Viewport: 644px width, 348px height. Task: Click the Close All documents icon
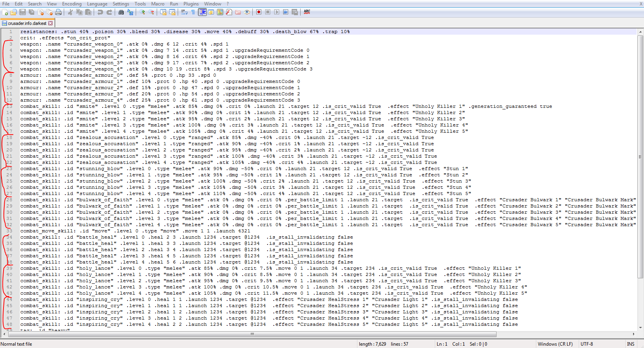pos(49,12)
